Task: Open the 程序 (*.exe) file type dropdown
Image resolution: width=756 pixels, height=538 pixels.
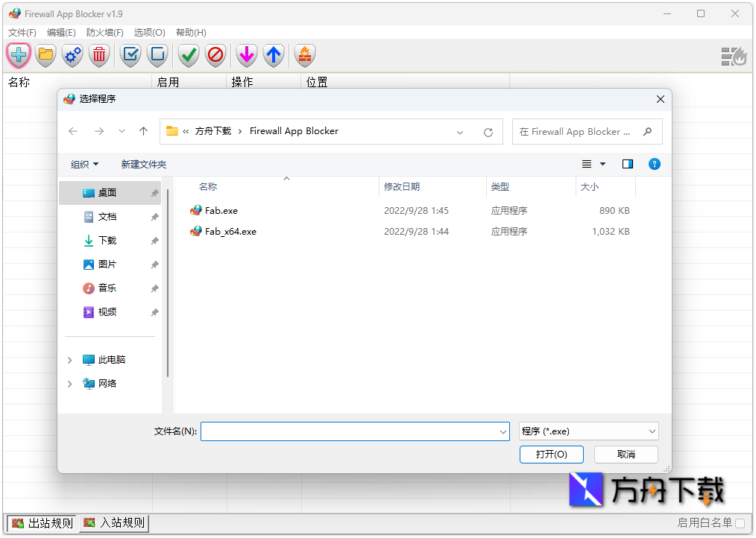Action: coord(589,431)
